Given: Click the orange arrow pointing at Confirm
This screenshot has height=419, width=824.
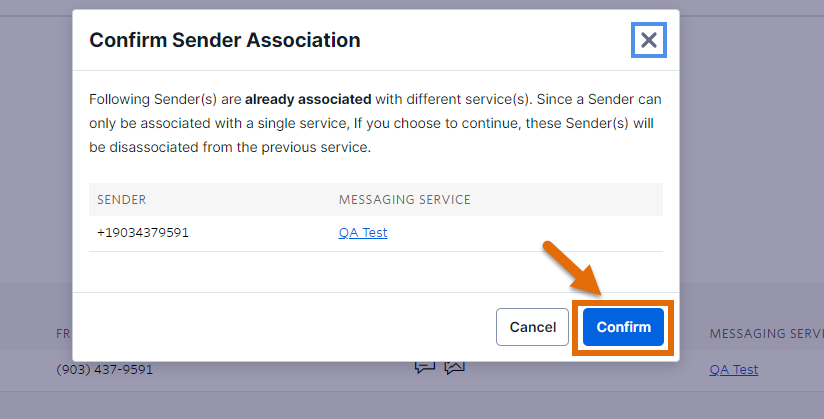Looking at the screenshot, I should click(573, 268).
